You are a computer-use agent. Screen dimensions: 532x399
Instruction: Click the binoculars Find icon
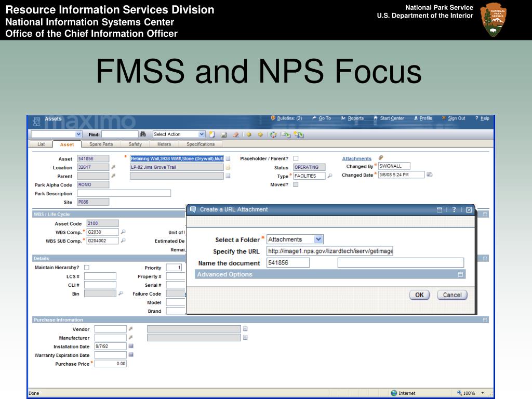tap(143, 135)
